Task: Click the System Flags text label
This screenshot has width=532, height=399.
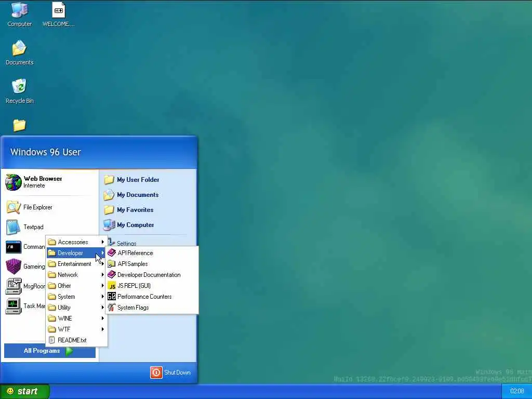Action: [133, 308]
